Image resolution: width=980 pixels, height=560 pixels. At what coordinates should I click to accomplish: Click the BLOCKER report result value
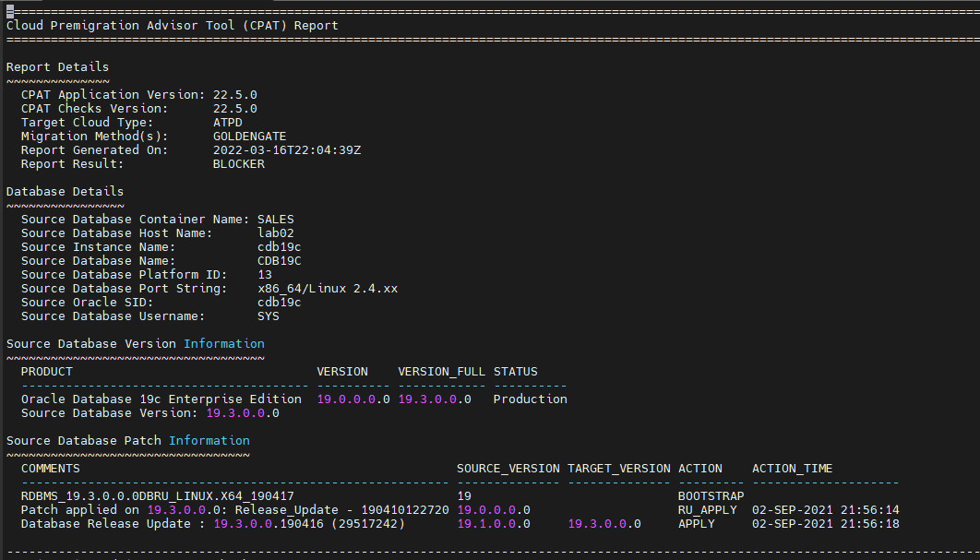click(x=238, y=163)
